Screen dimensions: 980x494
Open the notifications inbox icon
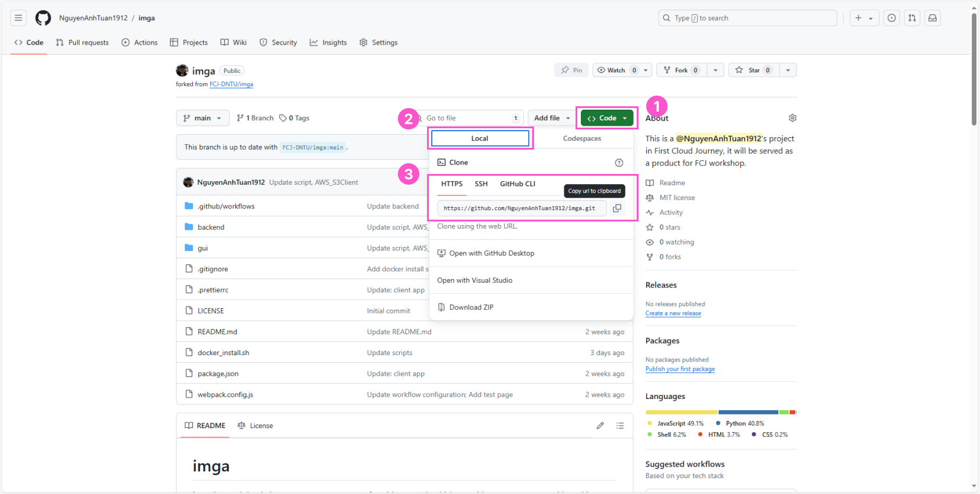coord(932,18)
